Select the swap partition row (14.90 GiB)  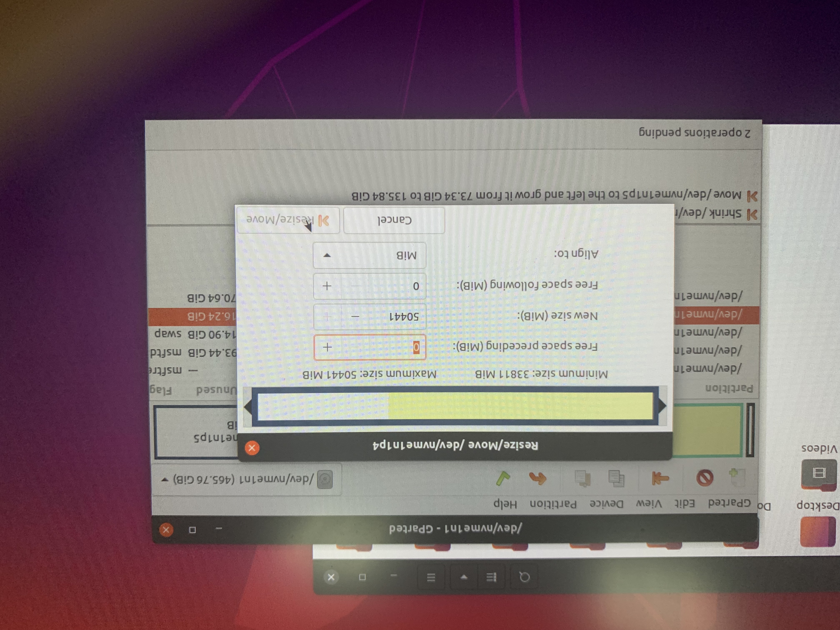click(453, 333)
